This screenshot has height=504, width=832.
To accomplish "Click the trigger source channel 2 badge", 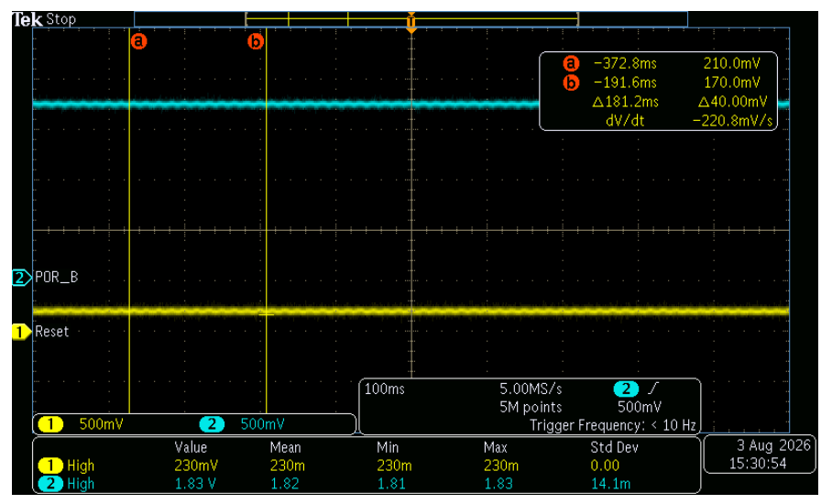I will [x=626, y=389].
